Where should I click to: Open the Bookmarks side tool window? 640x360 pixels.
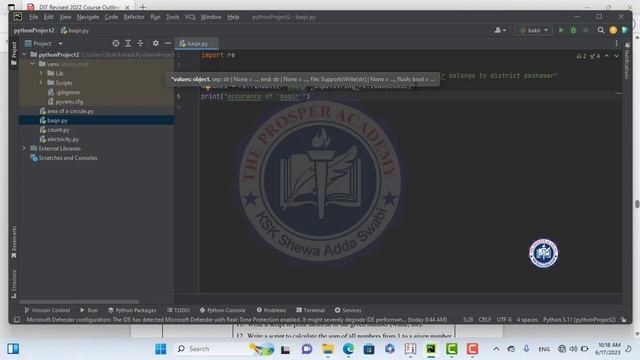(14, 242)
